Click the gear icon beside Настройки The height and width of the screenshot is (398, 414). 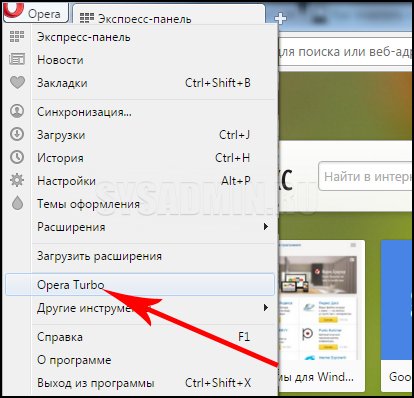(17, 180)
